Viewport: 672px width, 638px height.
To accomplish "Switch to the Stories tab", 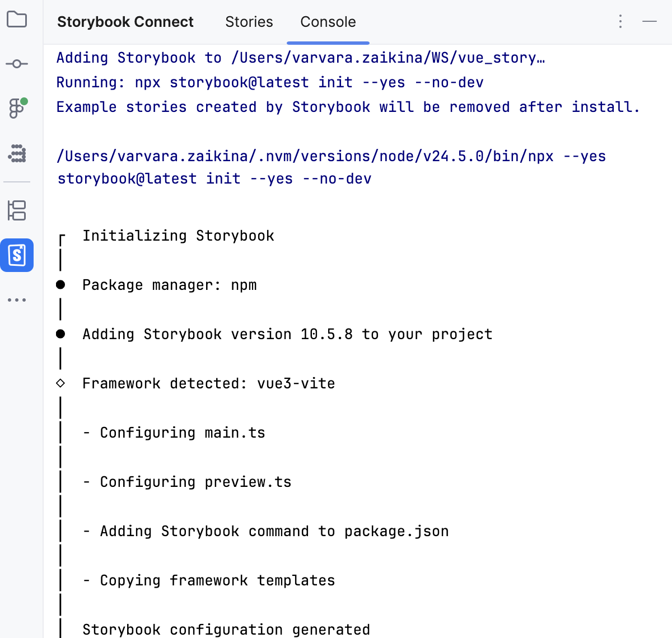I will (249, 22).
